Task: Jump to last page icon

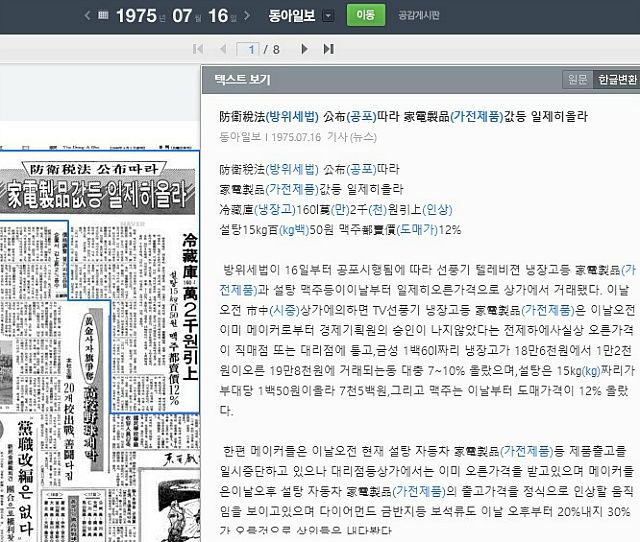Action: pos(329,49)
